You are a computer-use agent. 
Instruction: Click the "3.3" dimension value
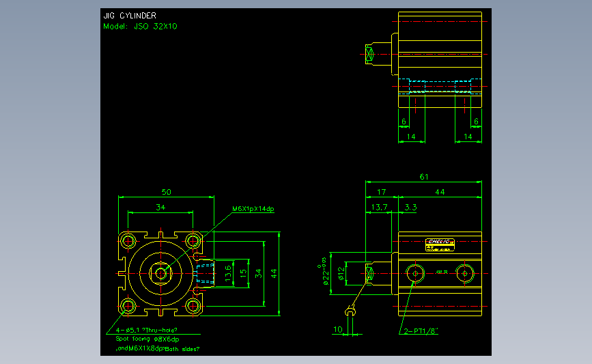click(410, 208)
